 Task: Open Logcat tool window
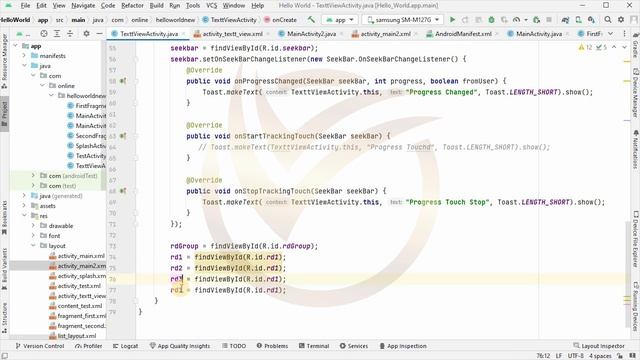tap(126, 346)
